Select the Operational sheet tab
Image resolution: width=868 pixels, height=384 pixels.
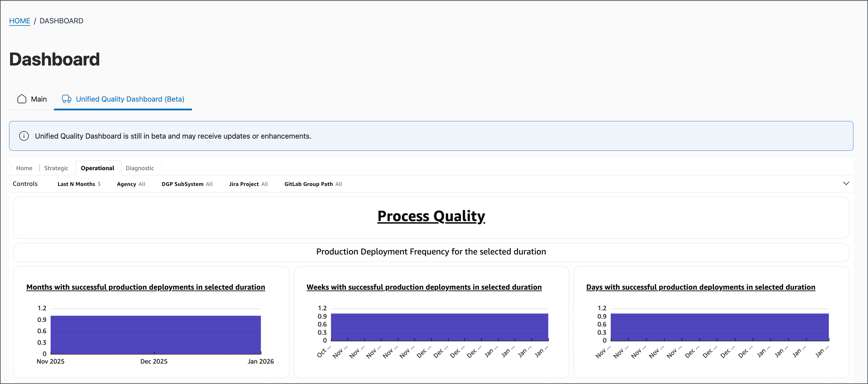tap(98, 168)
